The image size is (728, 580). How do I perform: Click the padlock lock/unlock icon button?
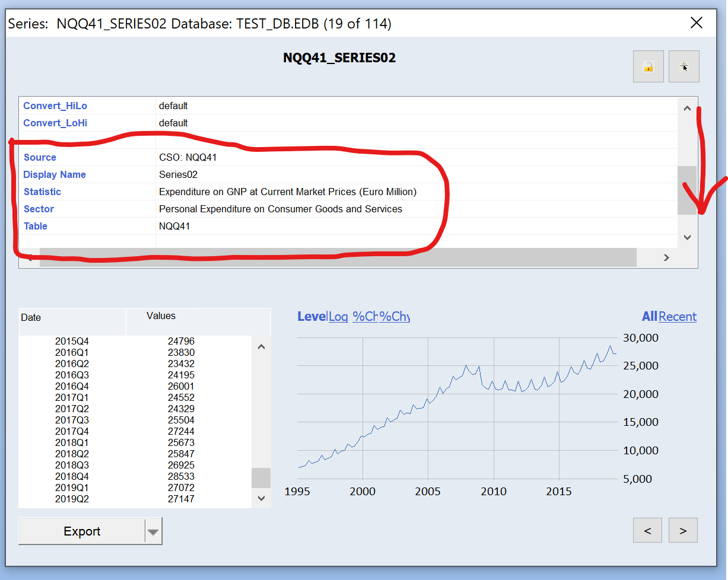pyautogui.click(x=648, y=66)
